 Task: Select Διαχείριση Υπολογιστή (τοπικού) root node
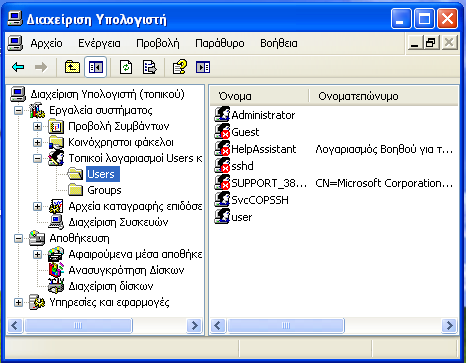(107, 94)
